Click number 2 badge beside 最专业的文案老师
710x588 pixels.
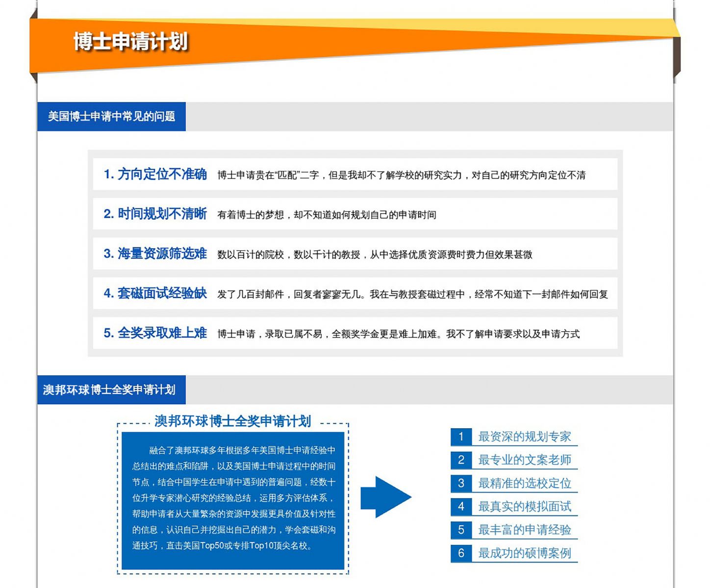[x=461, y=460]
